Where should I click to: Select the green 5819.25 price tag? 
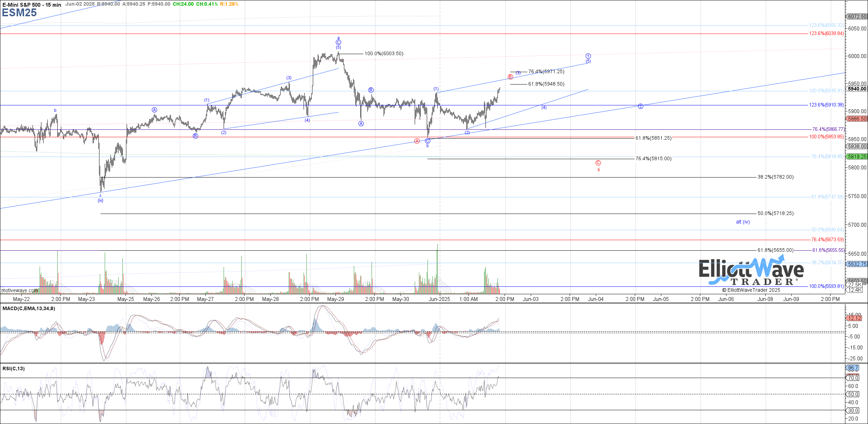coord(857,157)
